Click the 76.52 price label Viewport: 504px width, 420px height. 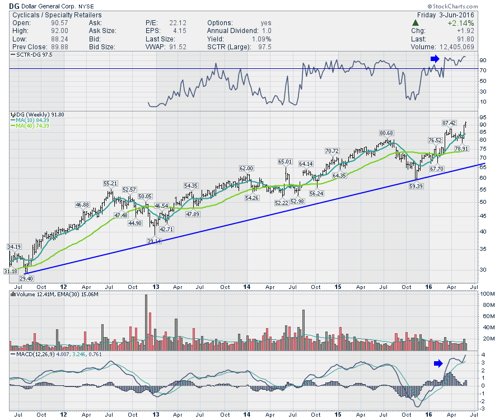(435, 140)
